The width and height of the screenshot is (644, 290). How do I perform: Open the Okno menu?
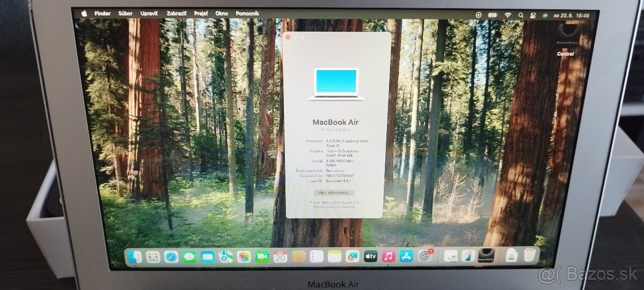[x=222, y=13]
